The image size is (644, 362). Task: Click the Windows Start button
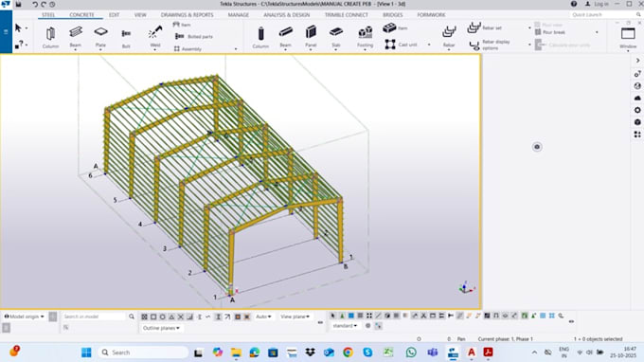86,353
